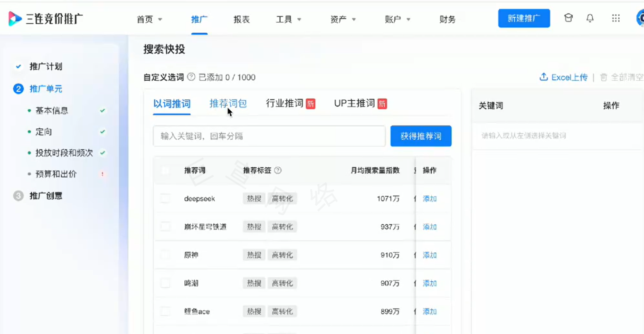The image size is (644, 334).
Task: Click the 月均搜索量指数 column header
Action: point(375,170)
